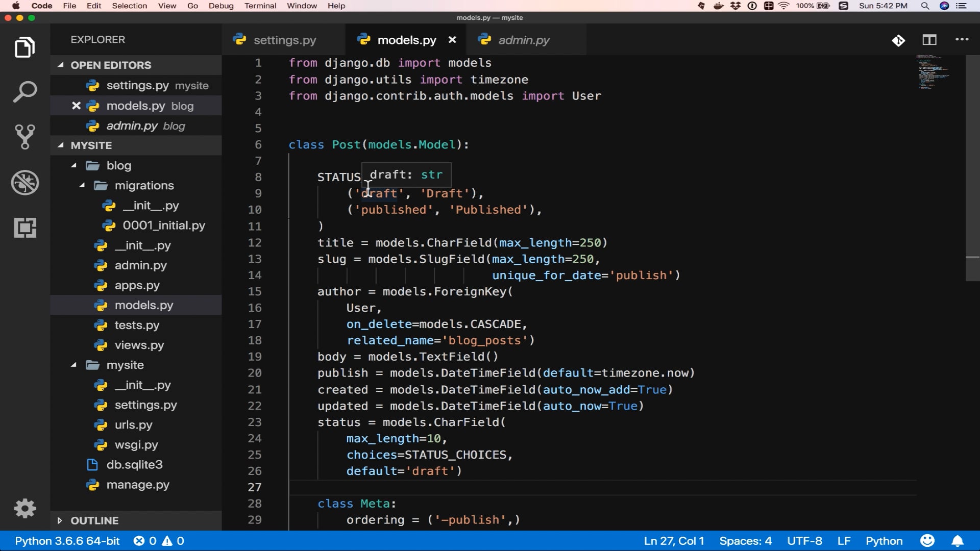980x551 pixels.
Task: Open the Search view icon
Action: (x=24, y=92)
